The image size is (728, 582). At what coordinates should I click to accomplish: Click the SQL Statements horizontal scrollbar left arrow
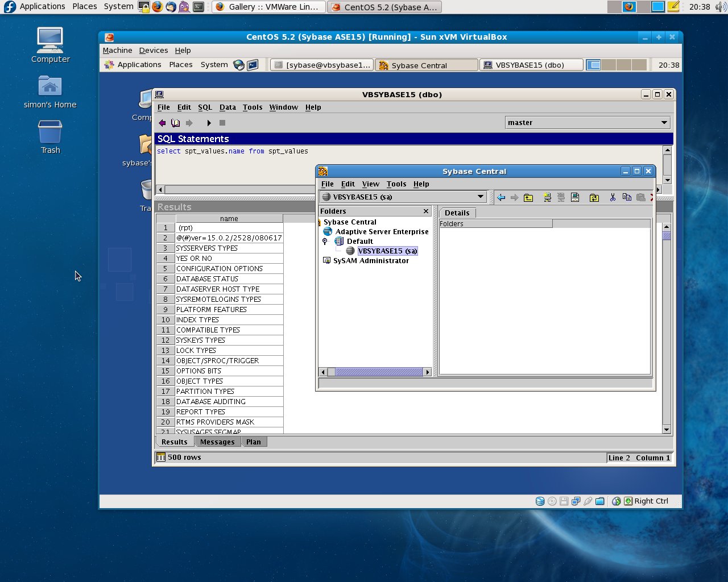coord(160,190)
